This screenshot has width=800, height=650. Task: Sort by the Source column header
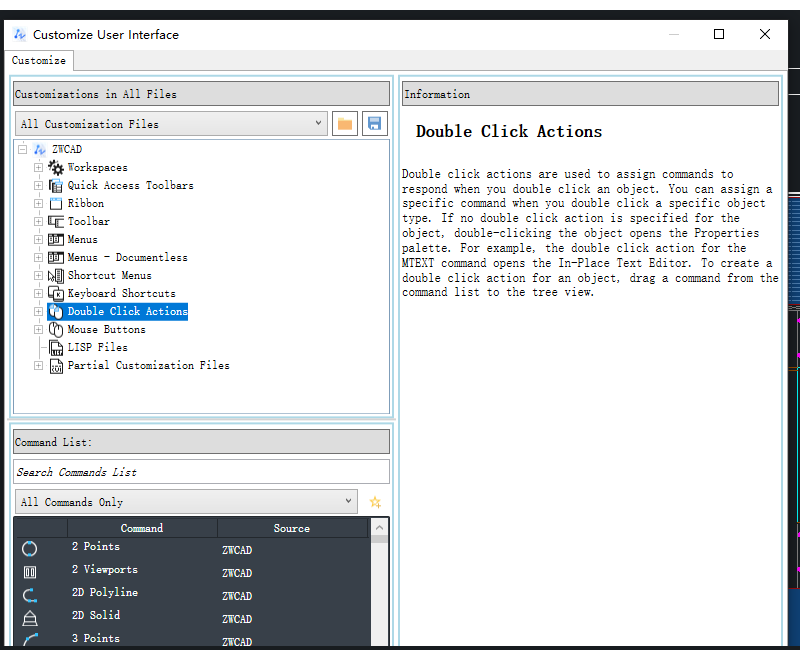[292, 528]
